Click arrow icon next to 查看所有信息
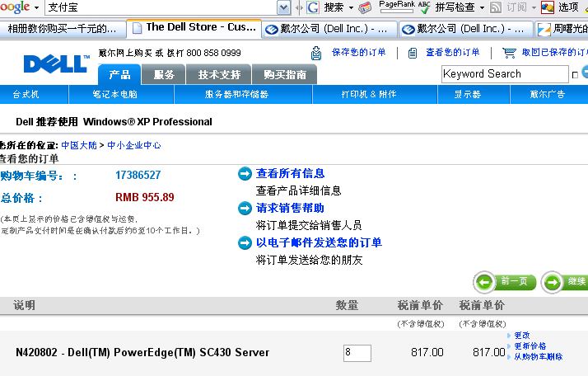Image resolution: width=588 pixels, height=376 pixels. coord(245,173)
